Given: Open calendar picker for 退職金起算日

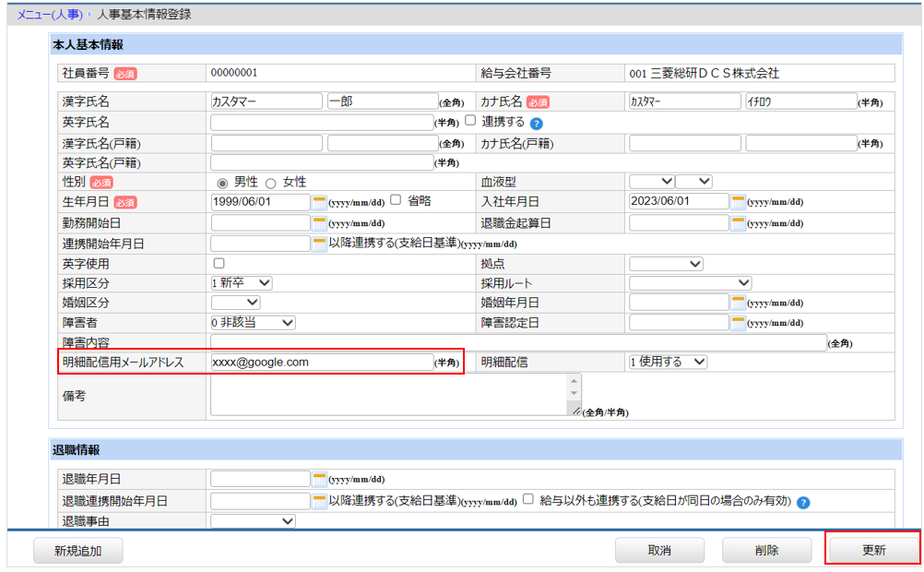Looking at the screenshot, I should 737,223.
